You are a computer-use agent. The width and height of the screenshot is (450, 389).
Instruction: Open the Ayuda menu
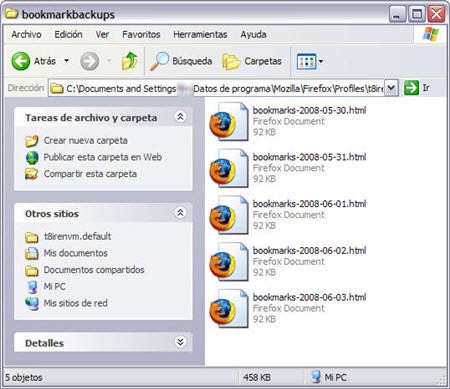pos(253,34)
